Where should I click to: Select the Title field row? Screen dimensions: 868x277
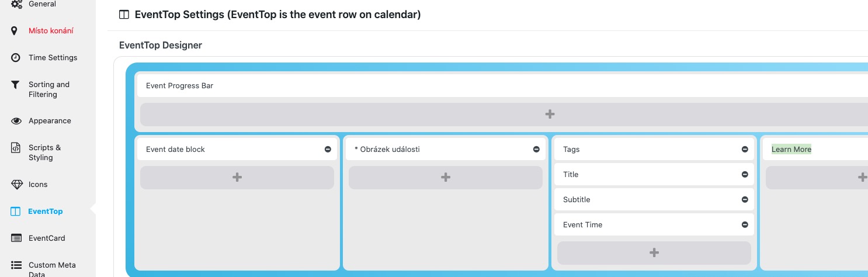[643, 175]
